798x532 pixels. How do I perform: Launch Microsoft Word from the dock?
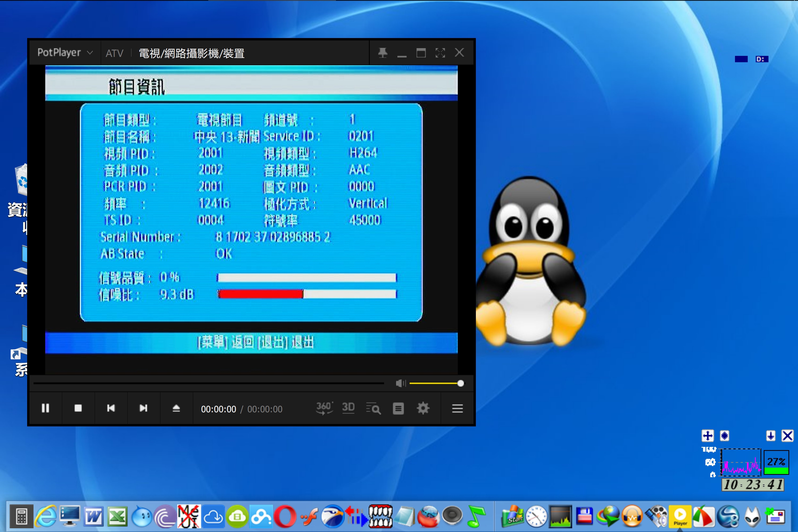(x=94, y=516)
